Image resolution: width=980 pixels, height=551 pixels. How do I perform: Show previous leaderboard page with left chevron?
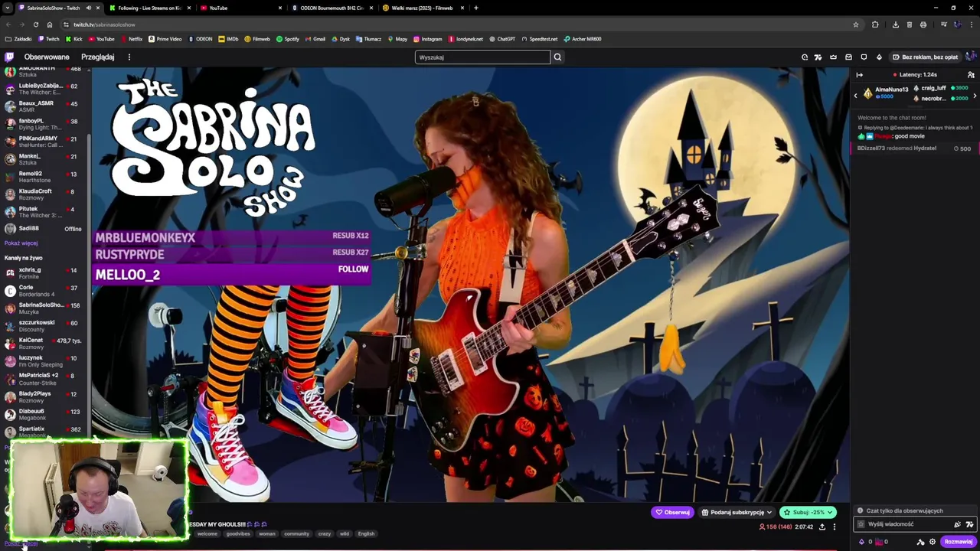click(855, 96)
